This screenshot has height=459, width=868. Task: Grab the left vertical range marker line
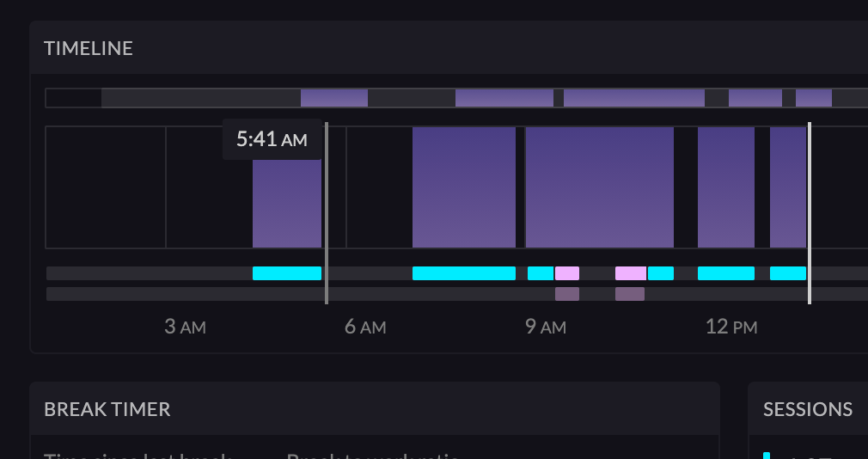pos(327,213)
